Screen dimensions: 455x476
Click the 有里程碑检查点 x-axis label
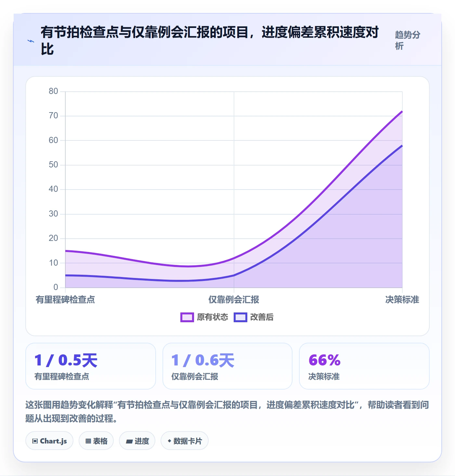coord(65,300)
